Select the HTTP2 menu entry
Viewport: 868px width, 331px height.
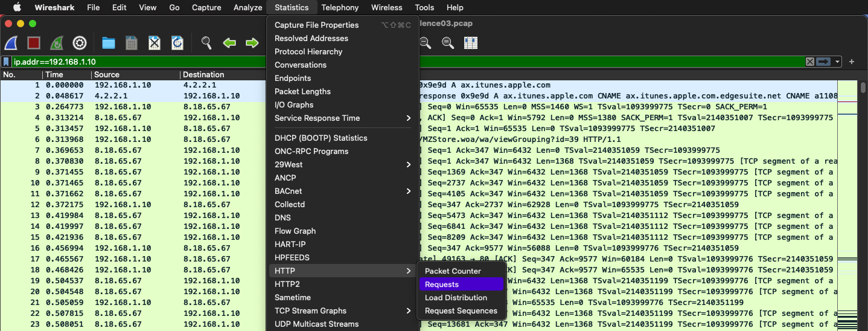(x=343, y=284)
